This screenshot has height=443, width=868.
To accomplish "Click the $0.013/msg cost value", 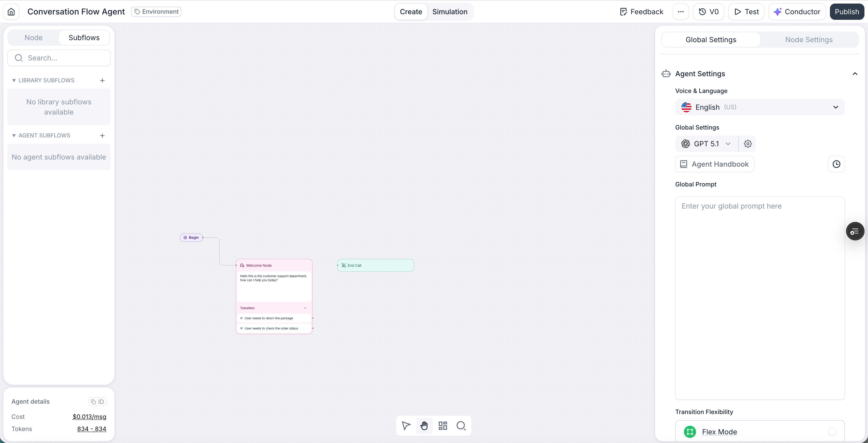I will (x=89, y=417).
